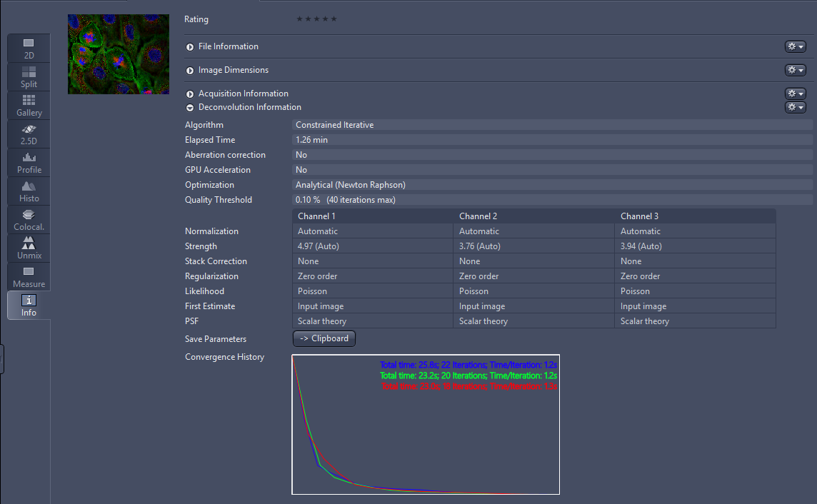Expand the File Information section
Image resolution: width=817 pixels, height=504 pixels.
[x=189, y=46]
